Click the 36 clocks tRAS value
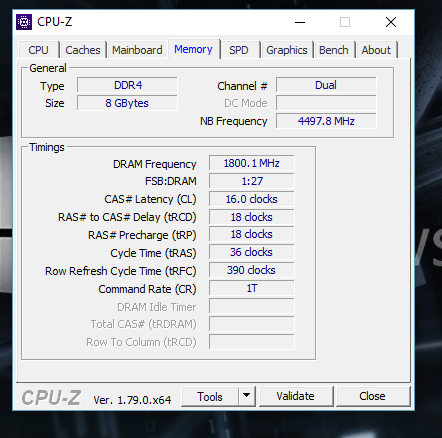 click(x=252, y=252)
